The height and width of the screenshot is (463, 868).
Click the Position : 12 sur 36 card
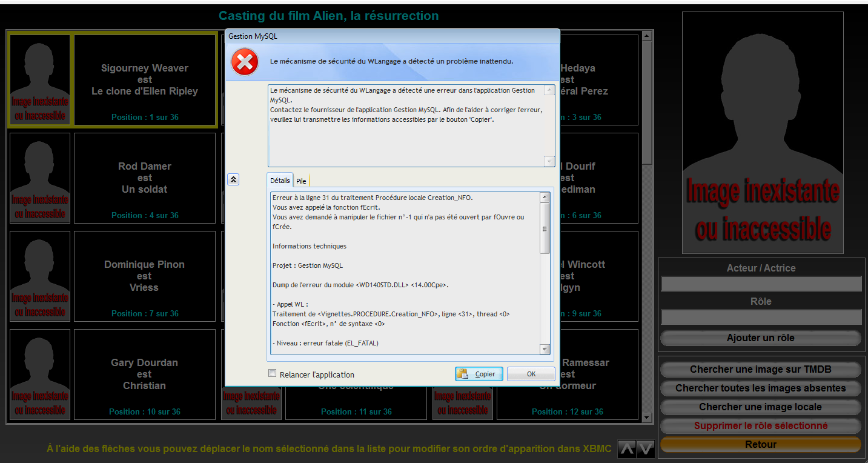coord(568,375)
